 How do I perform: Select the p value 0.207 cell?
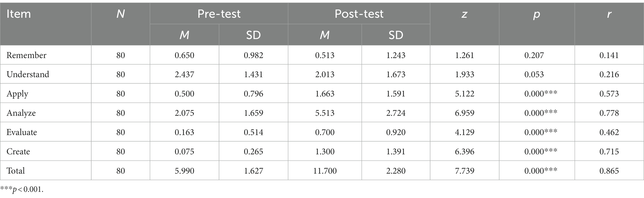pyautogui.click(x=534, y=55)
